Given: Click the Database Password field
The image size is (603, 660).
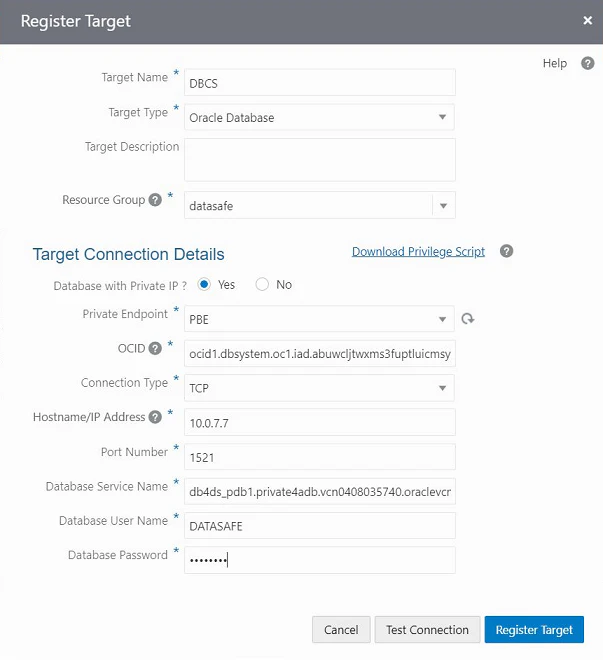Looking at the screenshot, I should coord(319,560).
